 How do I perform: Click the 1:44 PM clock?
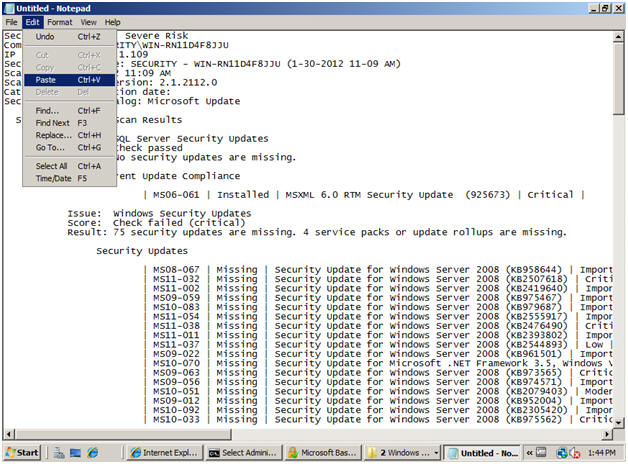click(602, 453)
